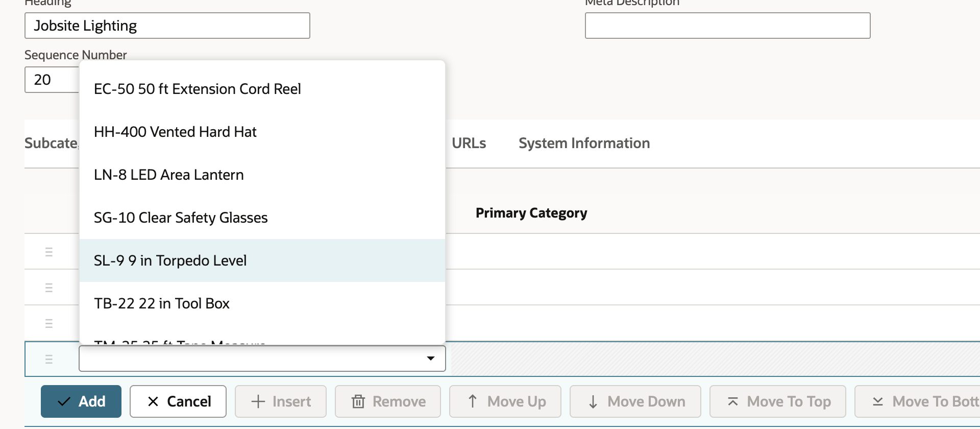Click the Insert button

coord(281,401)
